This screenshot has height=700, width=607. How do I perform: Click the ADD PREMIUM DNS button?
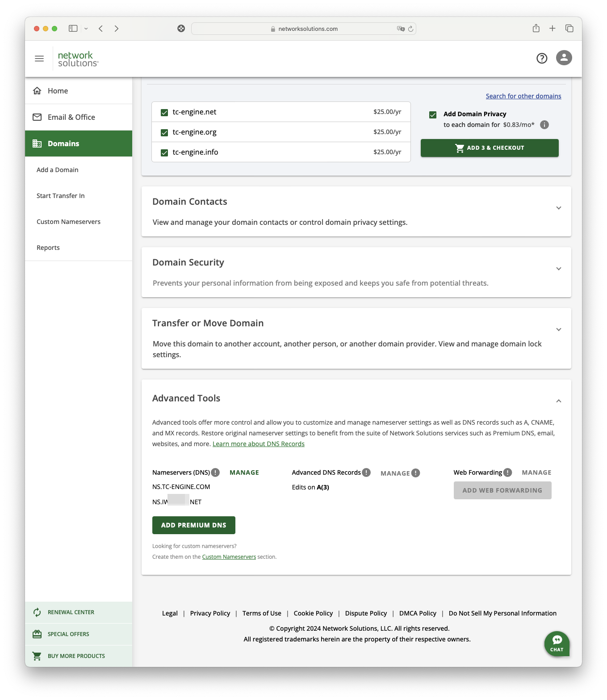click(194, 525)
